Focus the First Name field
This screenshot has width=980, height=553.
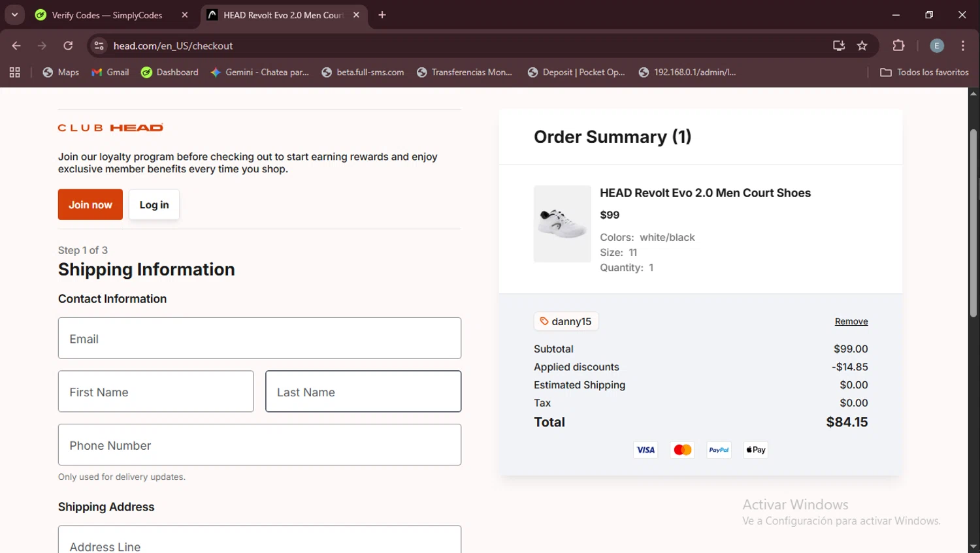pos(155,392)
